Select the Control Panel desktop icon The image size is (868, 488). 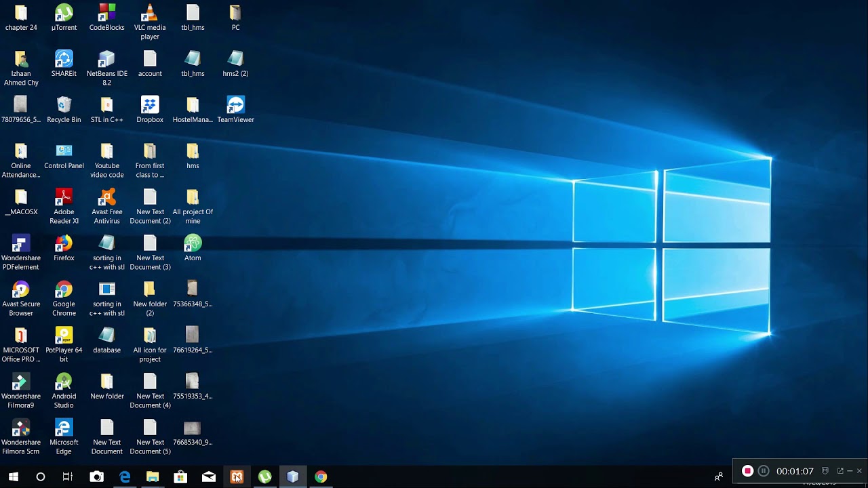pos(64,156)
